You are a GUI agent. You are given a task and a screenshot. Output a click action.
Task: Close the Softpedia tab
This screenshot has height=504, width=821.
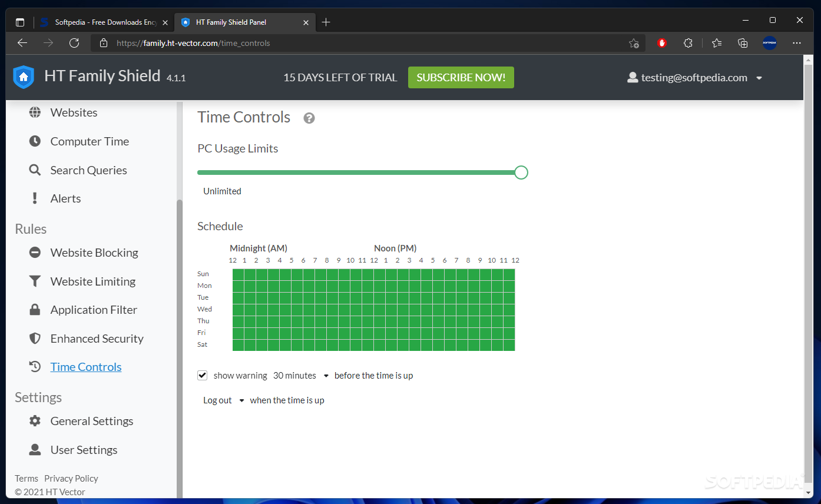pyautogui.click(x=165, y=22)
